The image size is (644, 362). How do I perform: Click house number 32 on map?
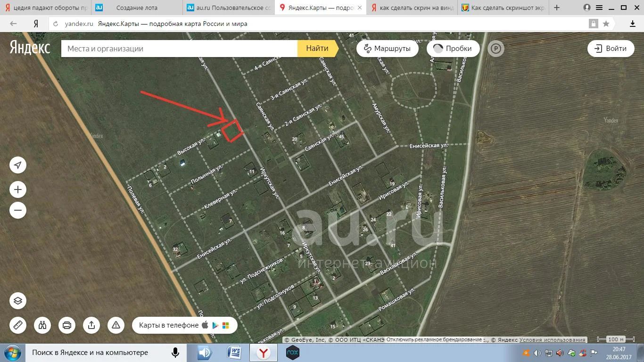175,249
